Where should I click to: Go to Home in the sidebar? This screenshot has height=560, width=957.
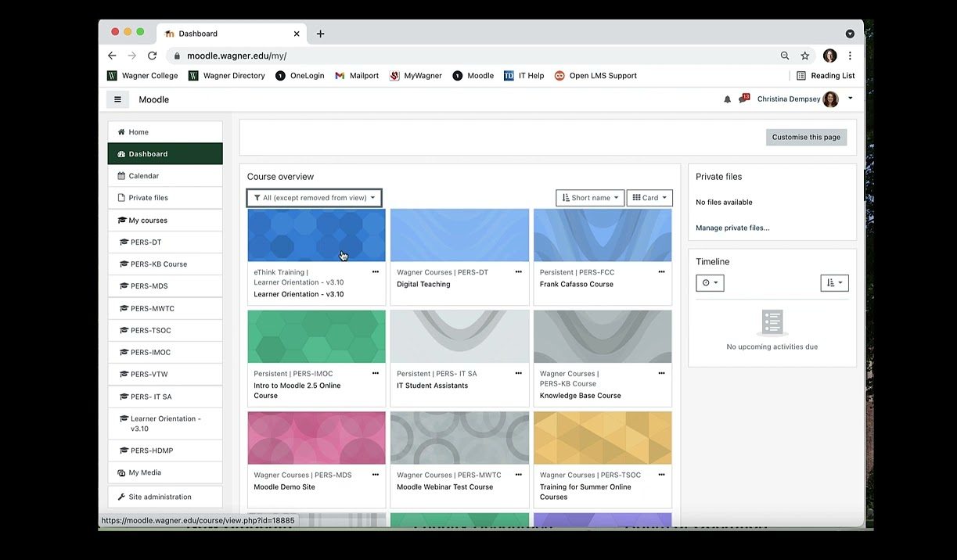point(165,132)
